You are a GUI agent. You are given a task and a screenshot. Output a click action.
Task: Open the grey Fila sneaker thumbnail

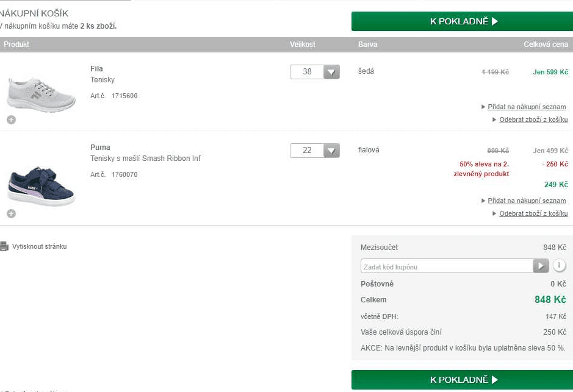tap(41, 94)
